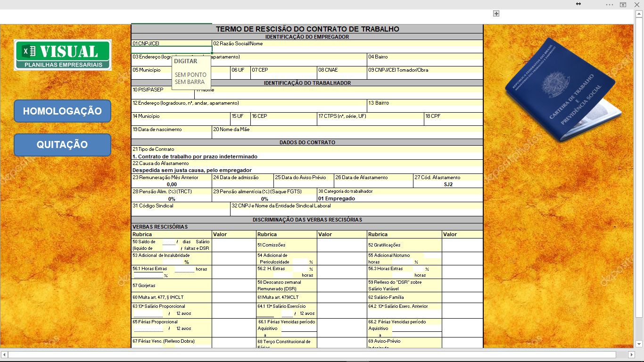Click the Visual Planilhas Empresariais logo
This screenshot has width=644, height=362.
tap(63, 55)
